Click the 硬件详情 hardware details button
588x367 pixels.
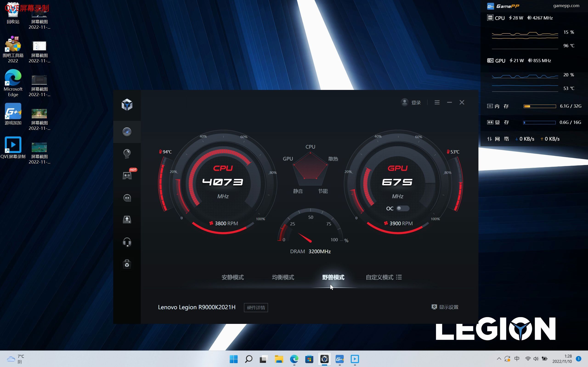(256, 308)
